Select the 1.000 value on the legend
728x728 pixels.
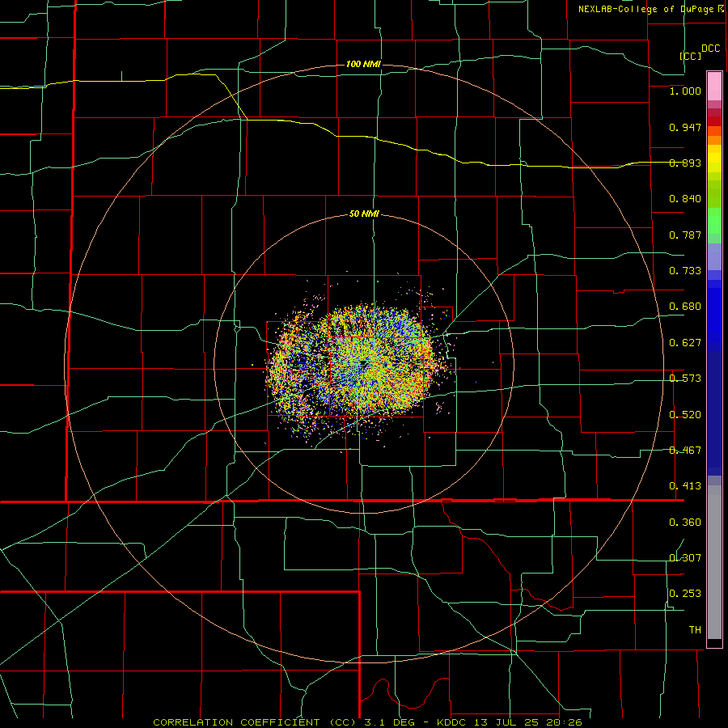pos(685,91)
